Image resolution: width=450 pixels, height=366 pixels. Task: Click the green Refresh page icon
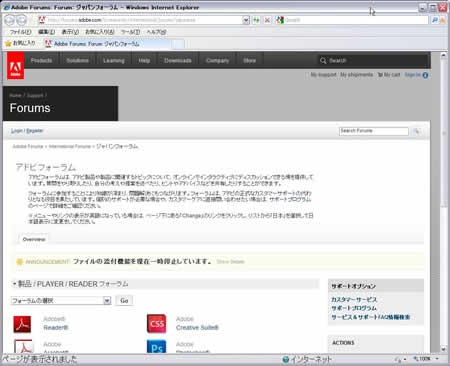click(256, 20)
